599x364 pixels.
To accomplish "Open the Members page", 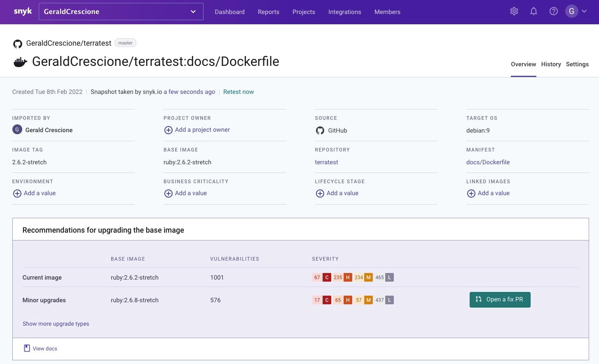I will pos(387,12).
